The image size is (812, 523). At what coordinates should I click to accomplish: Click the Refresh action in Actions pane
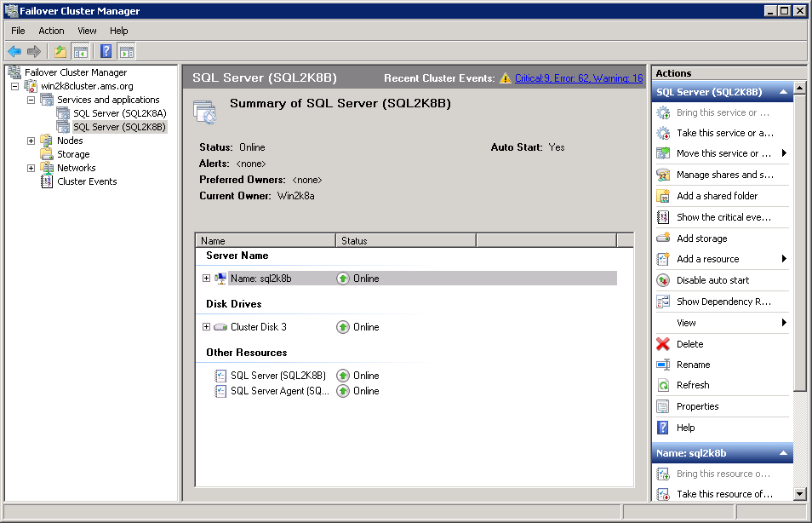pyautogui.click(x=700, y=385)
